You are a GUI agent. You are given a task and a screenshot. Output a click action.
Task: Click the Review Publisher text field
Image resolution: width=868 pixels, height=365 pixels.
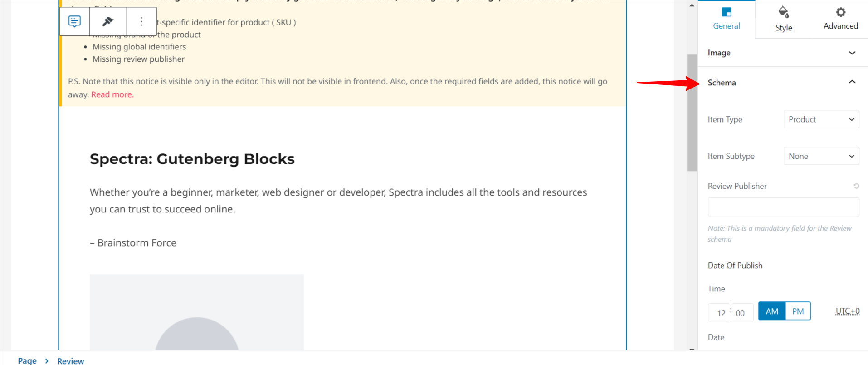[783, 207]
